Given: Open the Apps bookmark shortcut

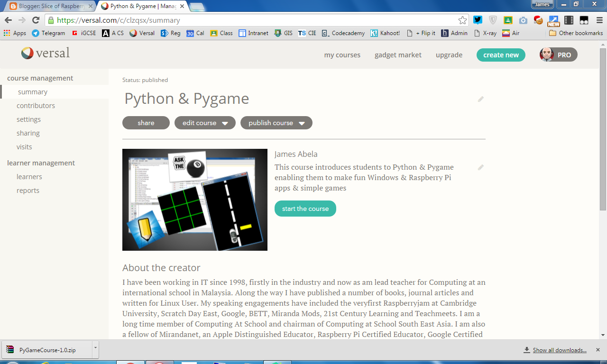Looking at the screenshot, I should 15,33.
